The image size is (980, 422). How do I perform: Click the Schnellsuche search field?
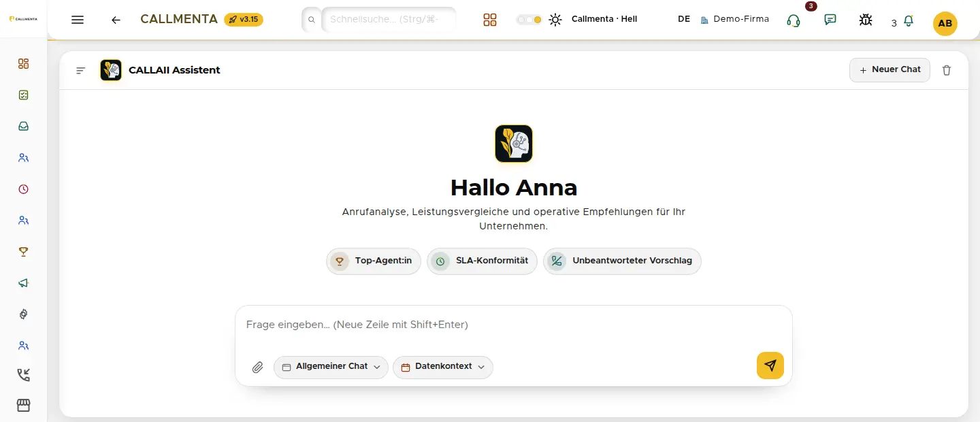pos(389,19)
